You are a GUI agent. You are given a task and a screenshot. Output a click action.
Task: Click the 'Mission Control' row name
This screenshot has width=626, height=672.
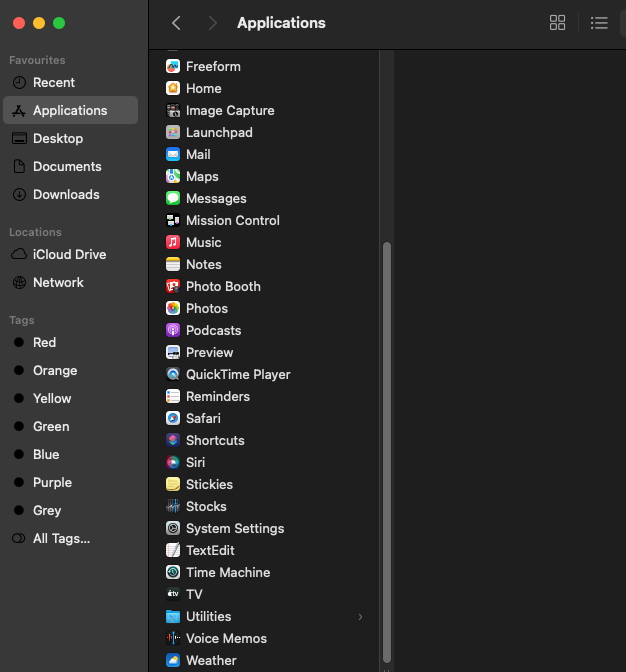coord(233,220)
